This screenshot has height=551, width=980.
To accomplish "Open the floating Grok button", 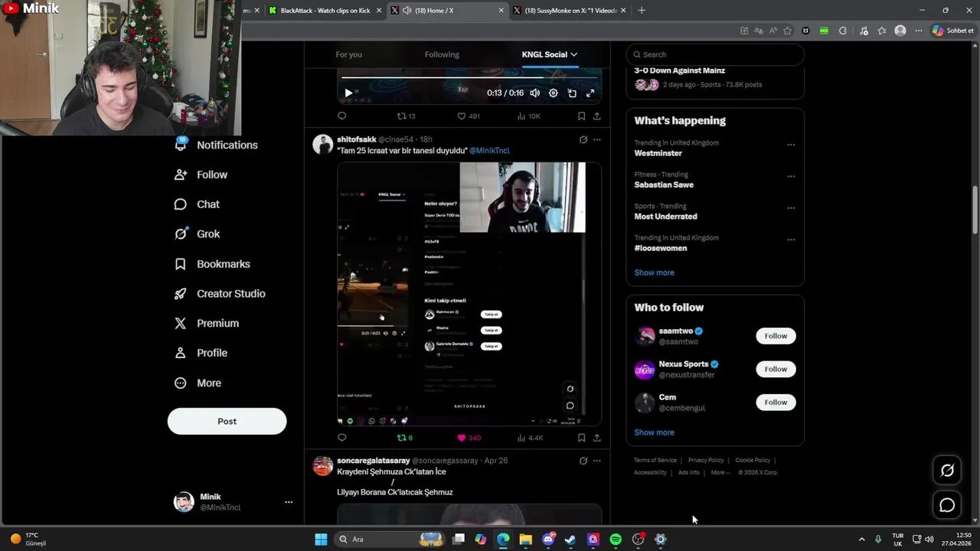I will point(947,471).
